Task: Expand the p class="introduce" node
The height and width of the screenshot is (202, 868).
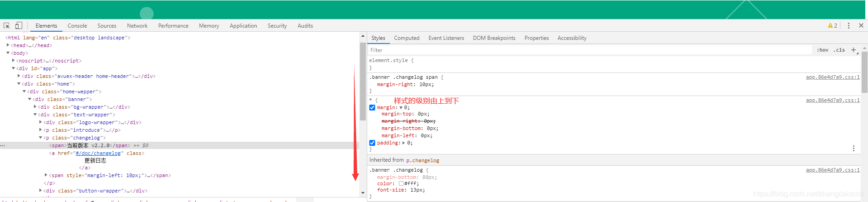Action: [x=41, y=130]
